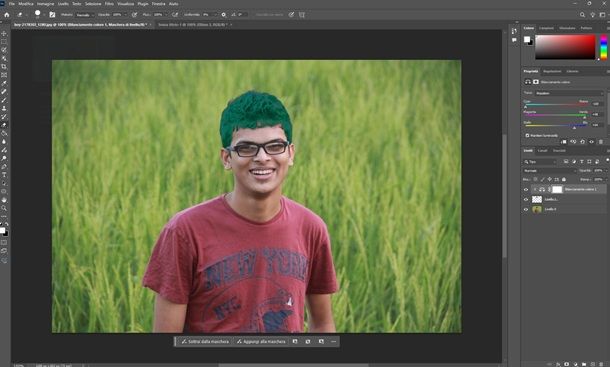
Task: Lock all layer attributes padlock icon
Action: click(x=564, y=179)
